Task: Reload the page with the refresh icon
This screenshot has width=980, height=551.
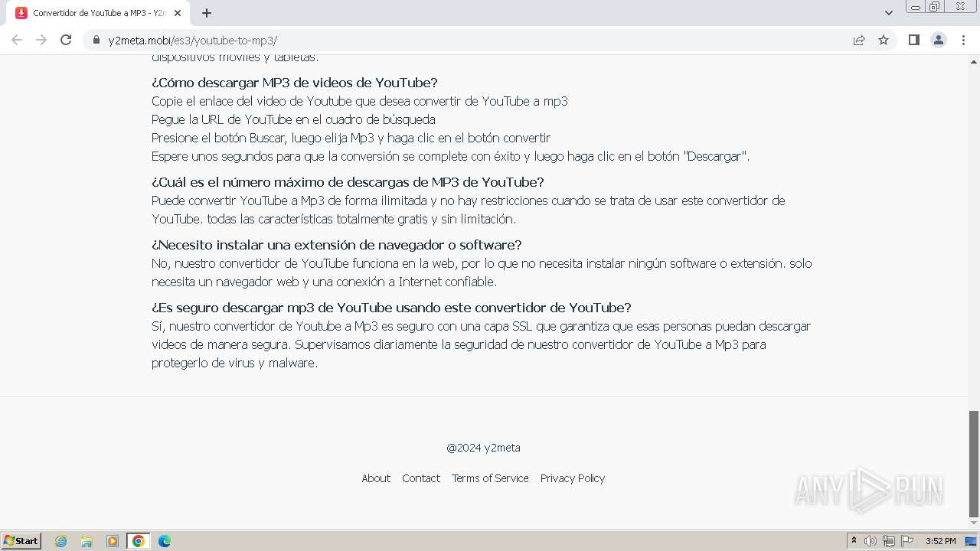Action: point(66,40)
